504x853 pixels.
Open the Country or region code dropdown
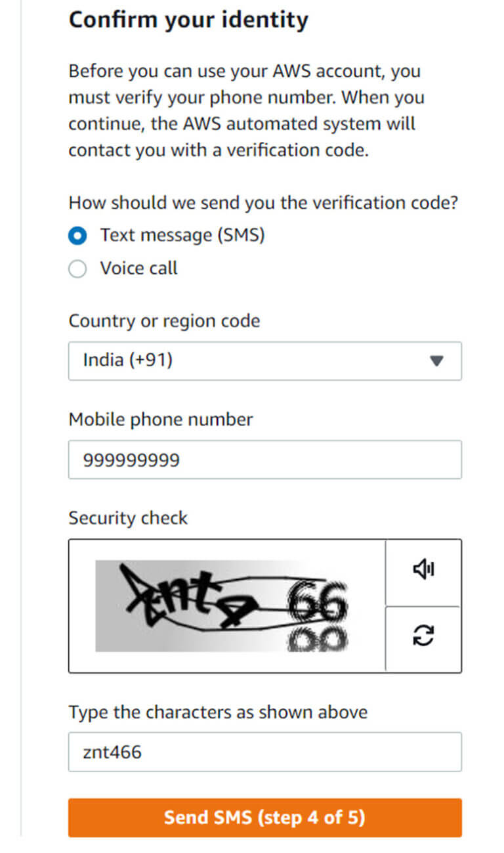coord(265,361)
